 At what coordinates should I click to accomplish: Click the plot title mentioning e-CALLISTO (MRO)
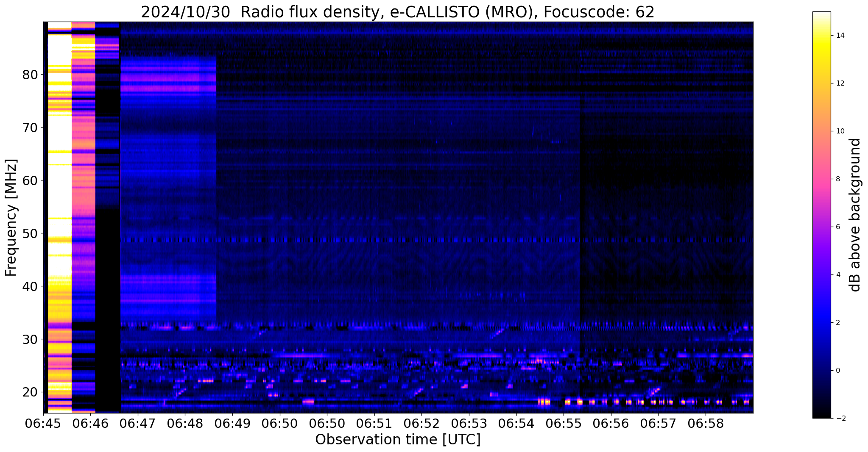point(397,12)
